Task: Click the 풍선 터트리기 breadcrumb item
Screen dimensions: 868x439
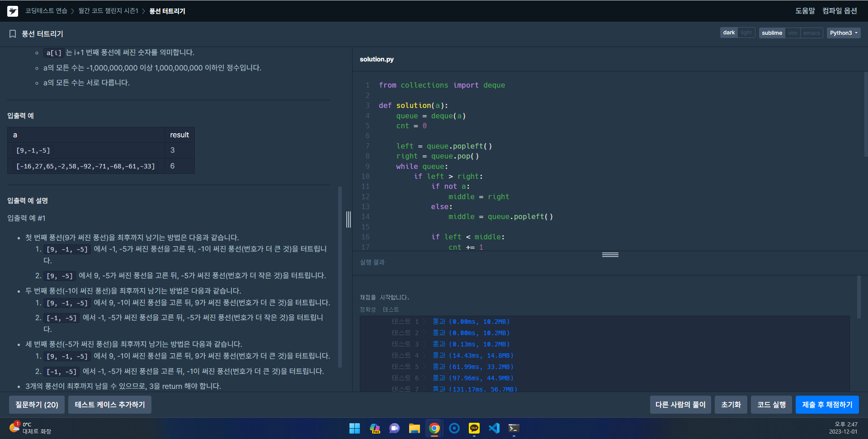Action: [167, 11]
